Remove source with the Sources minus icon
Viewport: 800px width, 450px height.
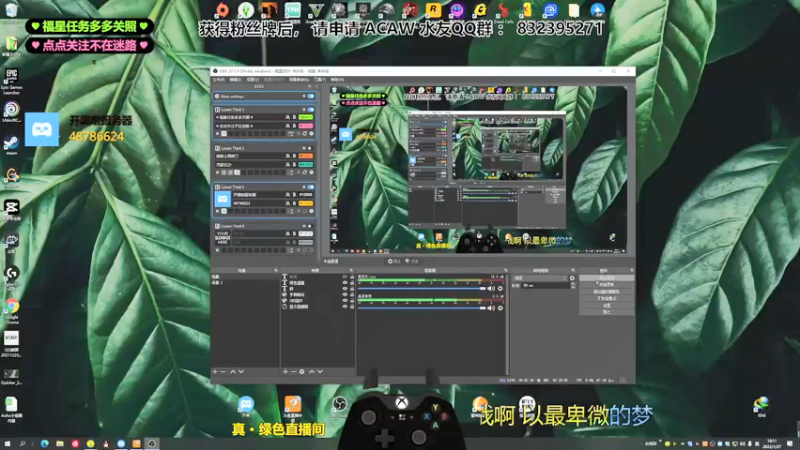[x=293, y=372]
